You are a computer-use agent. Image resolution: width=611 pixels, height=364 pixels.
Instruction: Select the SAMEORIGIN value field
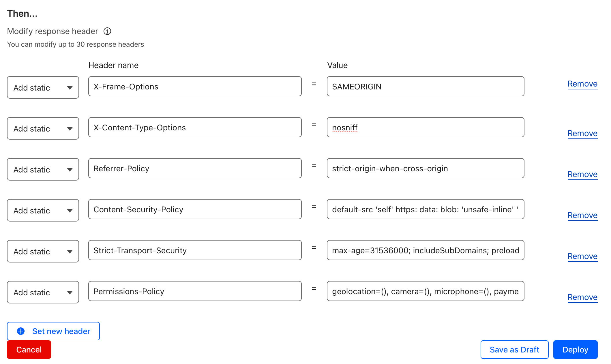point(425,86)
